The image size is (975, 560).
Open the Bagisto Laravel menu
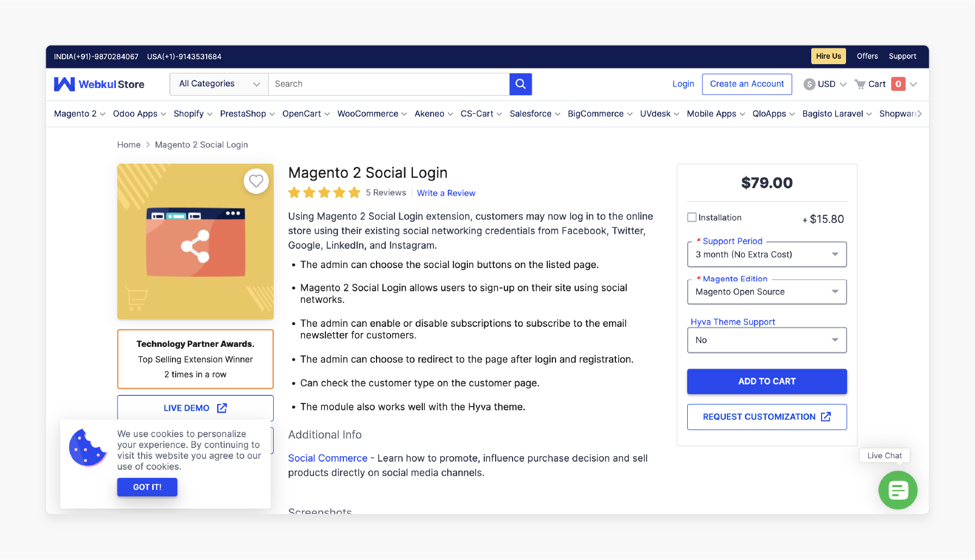coord(837,114)
